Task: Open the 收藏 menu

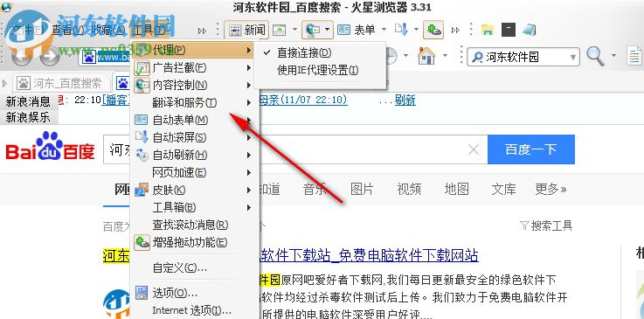Action: click(x=108, y=30)
